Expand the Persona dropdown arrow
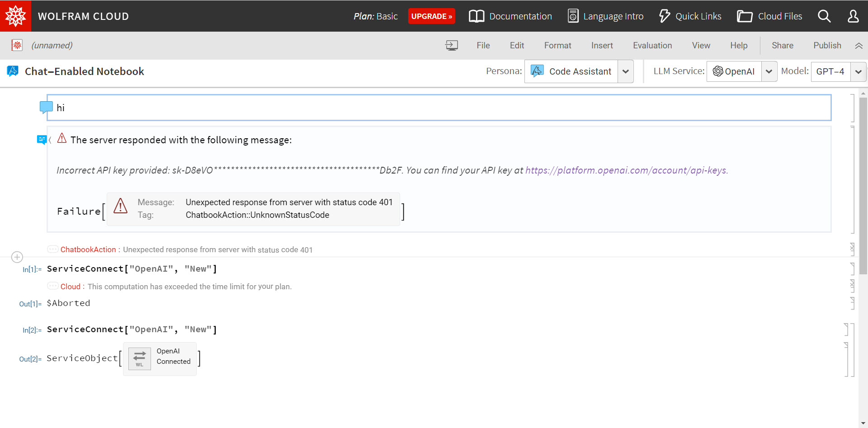This screenshot has height=428, width=868. pyautogui.click(x=626, y=71)
